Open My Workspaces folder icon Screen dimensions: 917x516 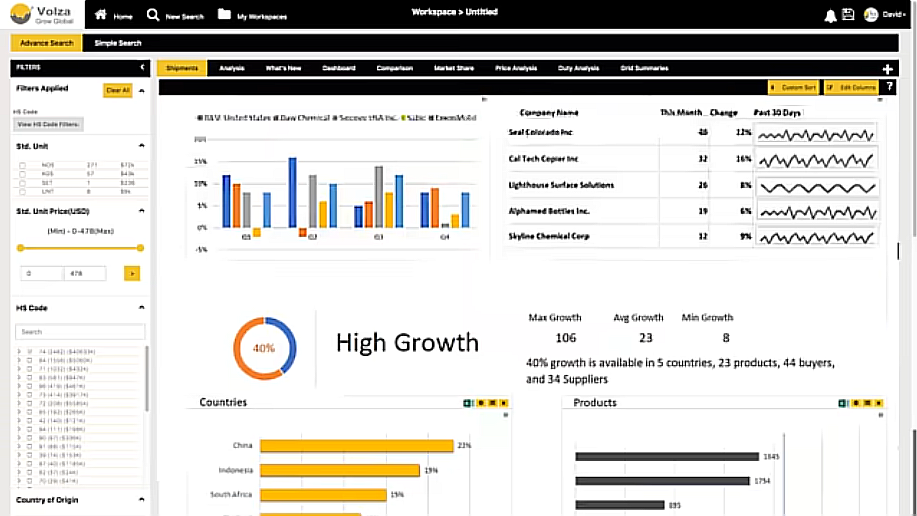click(225, 14)
